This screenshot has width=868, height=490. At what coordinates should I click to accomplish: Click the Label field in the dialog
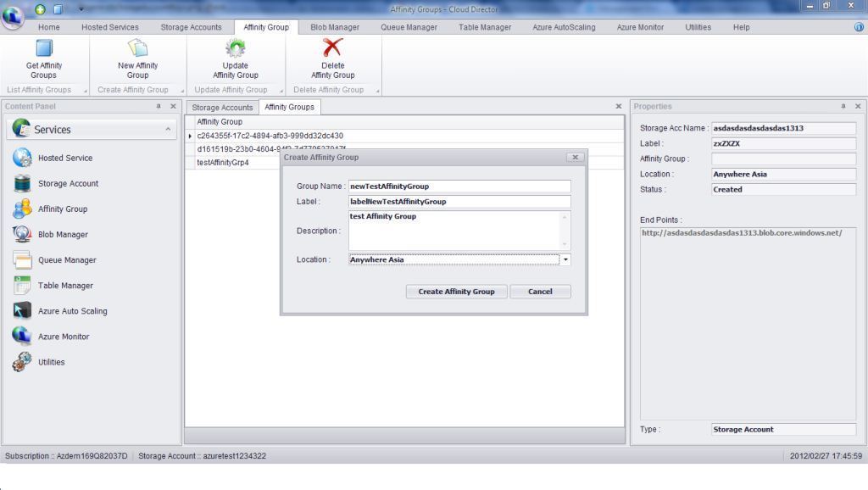click(x=459, y=202)
